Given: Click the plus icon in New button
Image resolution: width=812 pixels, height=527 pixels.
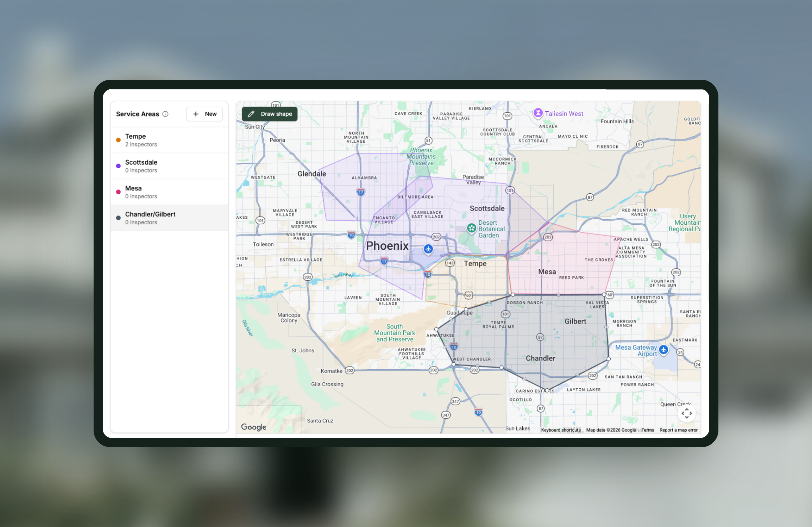Looking at the screenshot, I should [196, 114].
